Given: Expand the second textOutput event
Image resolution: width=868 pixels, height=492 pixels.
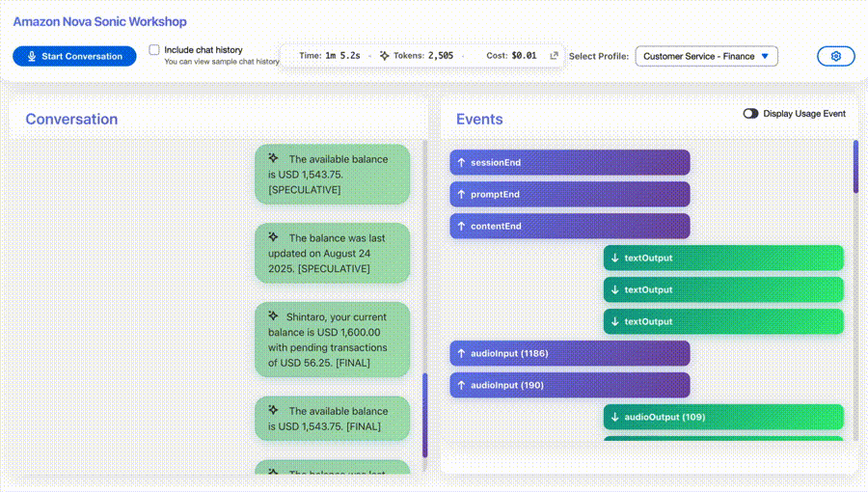Looking at the screenshot, I should [723, 289].
